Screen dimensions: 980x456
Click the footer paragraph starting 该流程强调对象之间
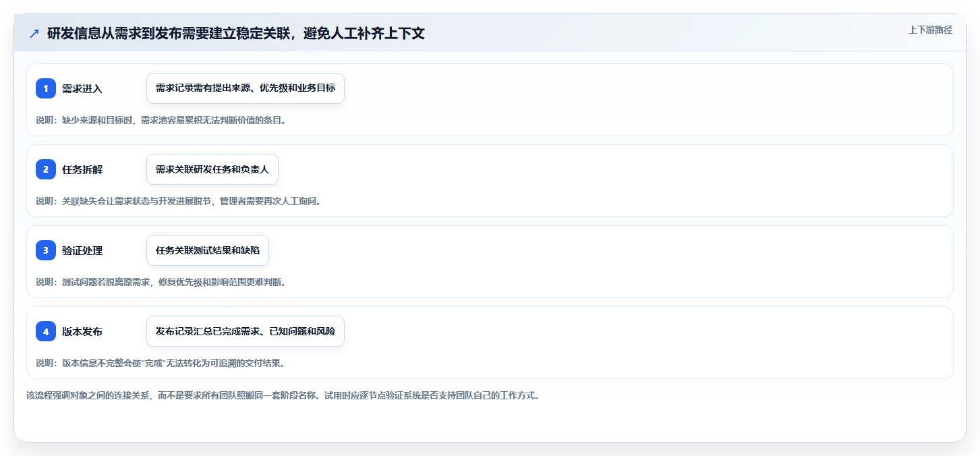283,395
